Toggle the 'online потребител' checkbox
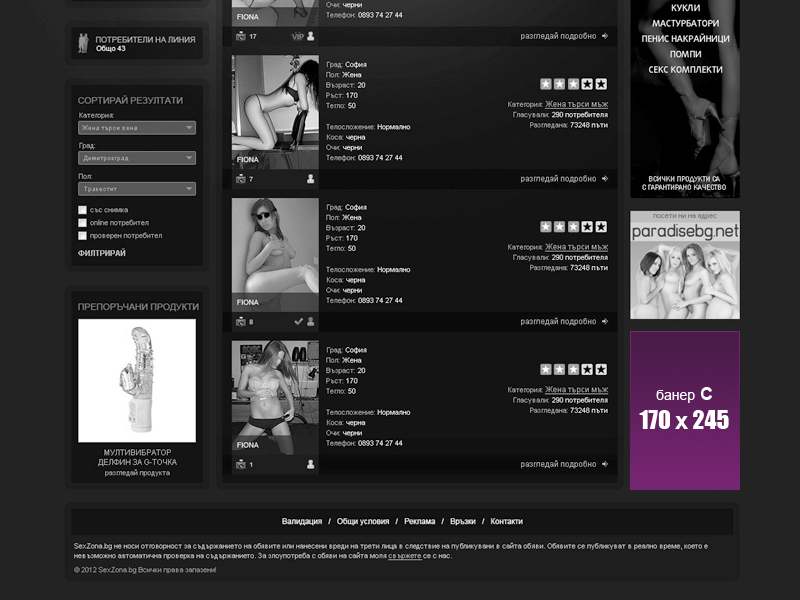Image resolution: width=800 pixels, height=600 pixels. pos(83,223)
